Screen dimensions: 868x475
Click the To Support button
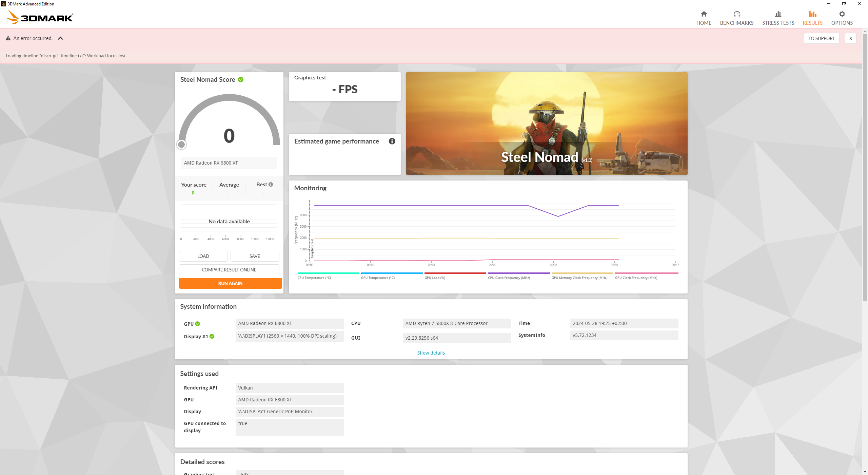[821, 38]
